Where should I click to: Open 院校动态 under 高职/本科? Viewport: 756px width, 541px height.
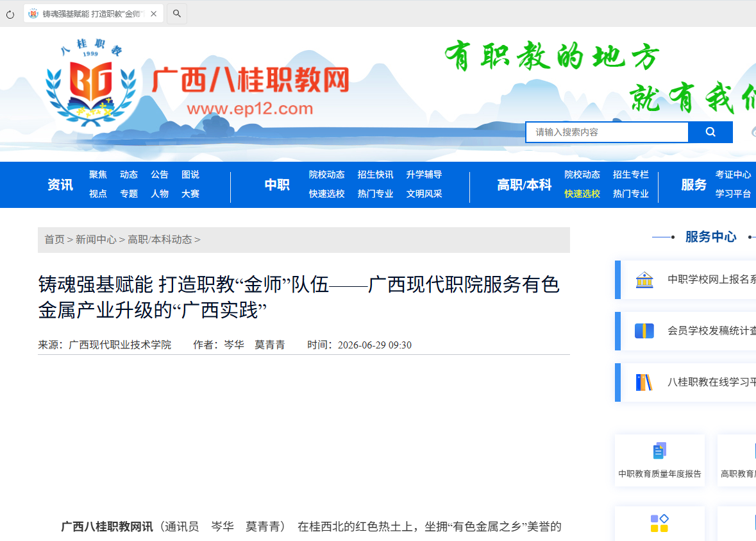[x=582, y=175]
